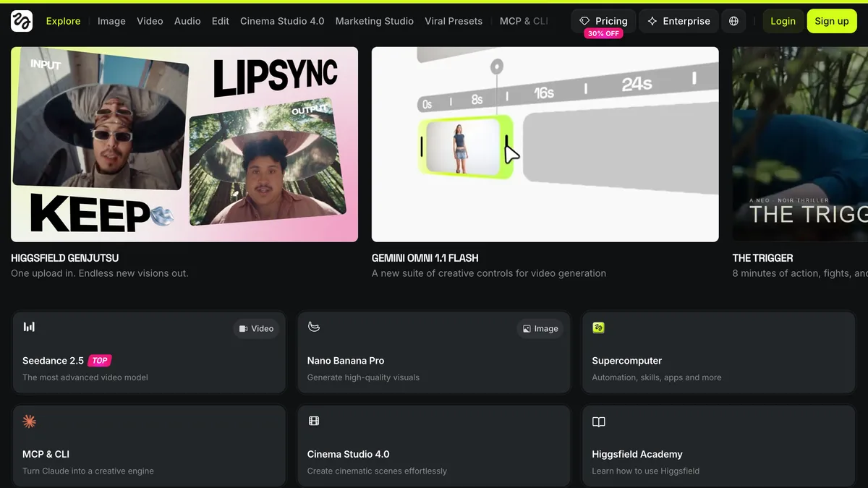The width and height of the screenshot is (868, 488).
Task: Click the Pricing button
Action: coord(603,21)
